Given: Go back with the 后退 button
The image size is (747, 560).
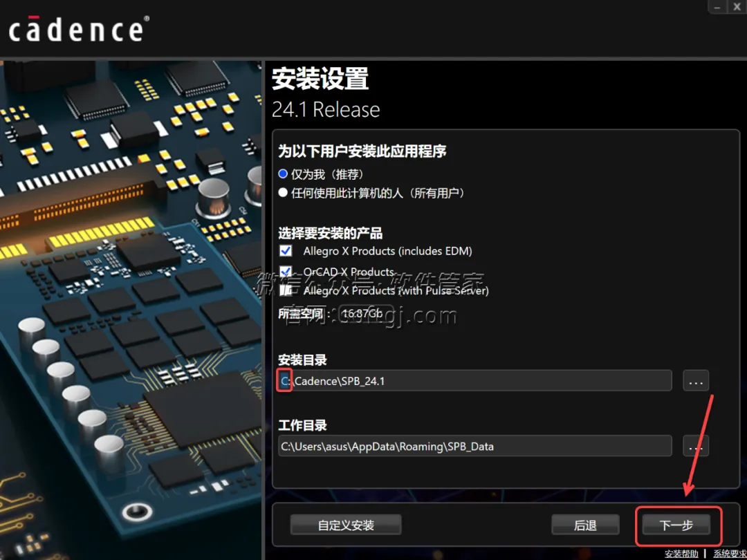Looking at the screenshot, I should pos(586,525).
